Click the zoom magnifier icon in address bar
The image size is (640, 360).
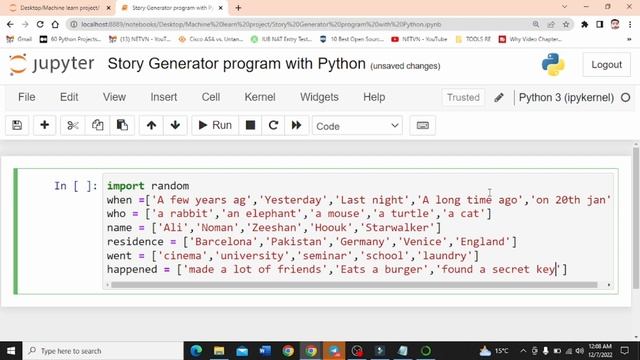[x=536, y=24]
